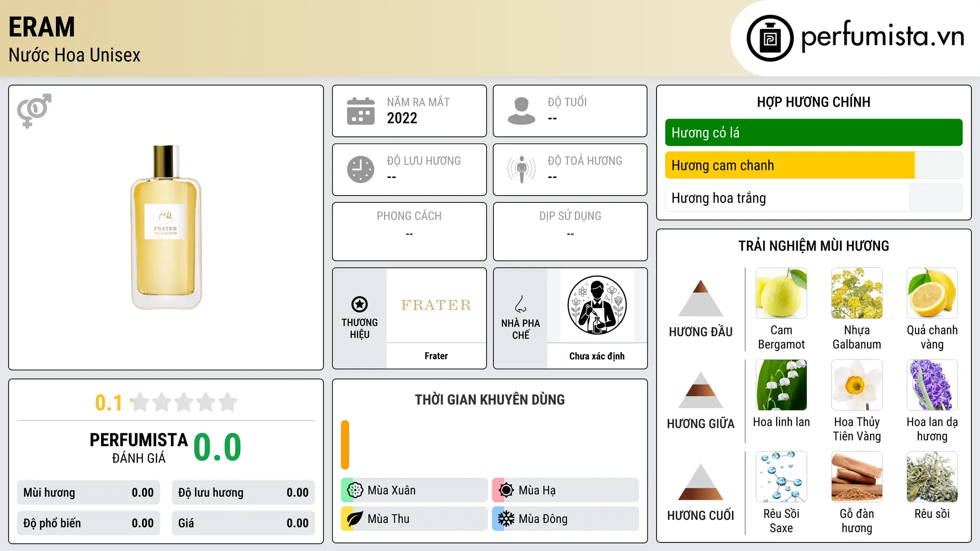Image resolution: width=980 pixels, height=551 pixels.
Task: Click the release year 2022
Action: [x=402, y=118]
